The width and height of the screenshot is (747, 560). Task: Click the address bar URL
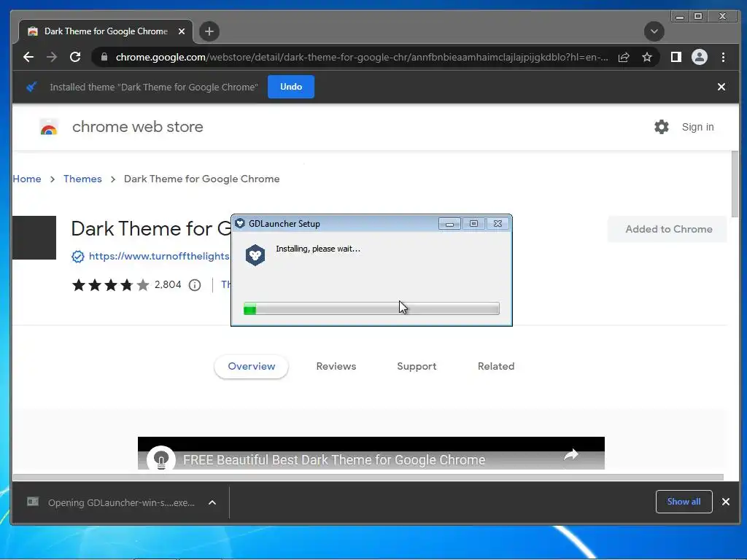click(361, 57)
